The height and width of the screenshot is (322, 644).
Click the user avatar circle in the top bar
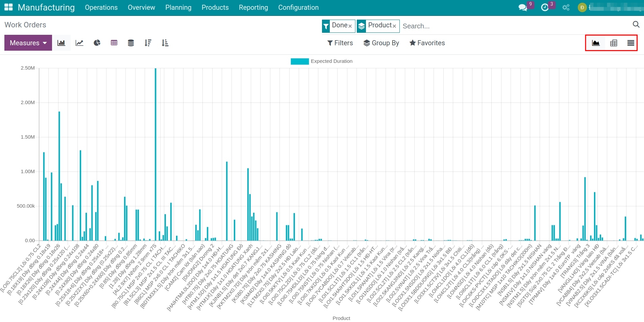point(582,7)
